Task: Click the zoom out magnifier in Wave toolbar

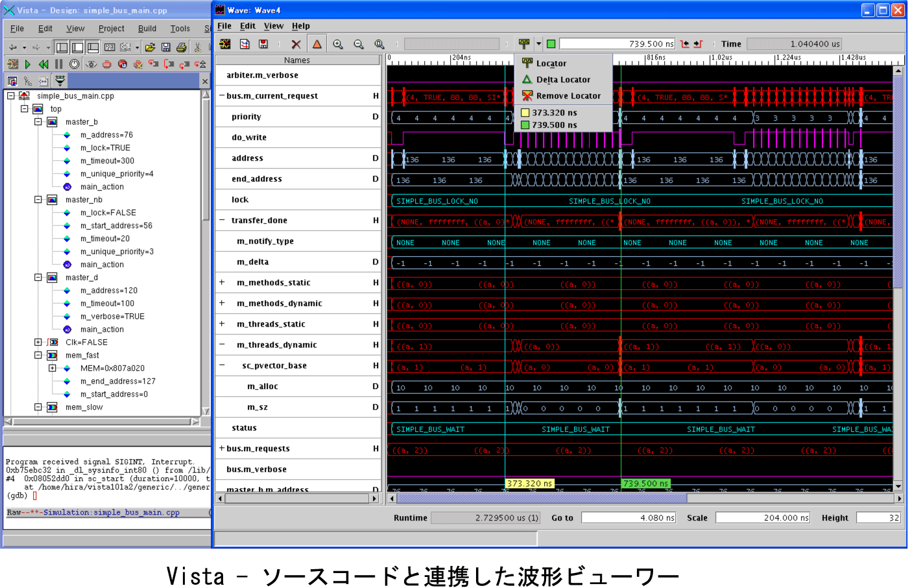Action: click(x=359, y=44)
